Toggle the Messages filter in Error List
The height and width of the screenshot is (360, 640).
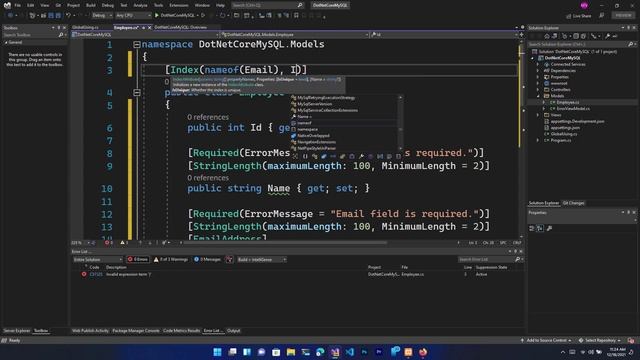point(207,260)
